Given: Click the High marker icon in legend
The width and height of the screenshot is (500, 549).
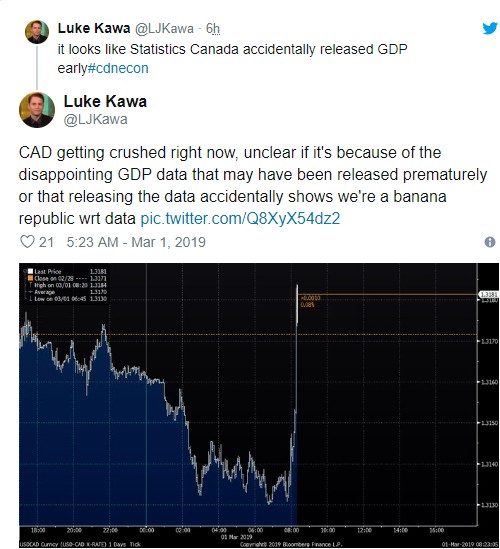Looking at the screenshot, I should coord(30,285).
